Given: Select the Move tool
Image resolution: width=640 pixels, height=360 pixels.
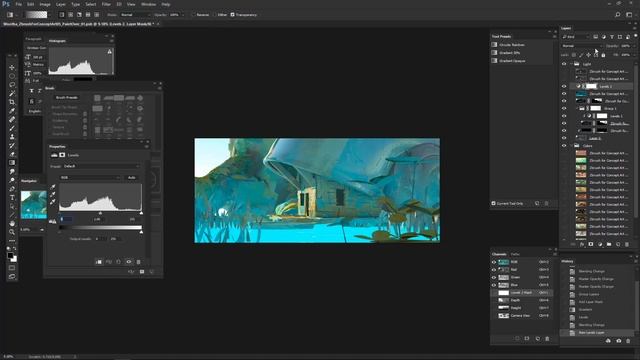Looking at the screenshot, I should (12, 67).
